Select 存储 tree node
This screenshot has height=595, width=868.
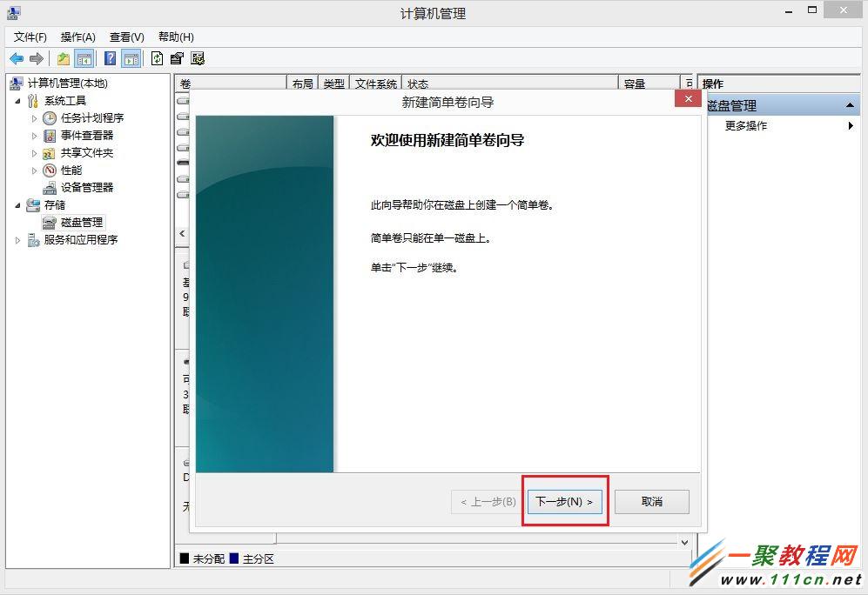tap(55, 205)
